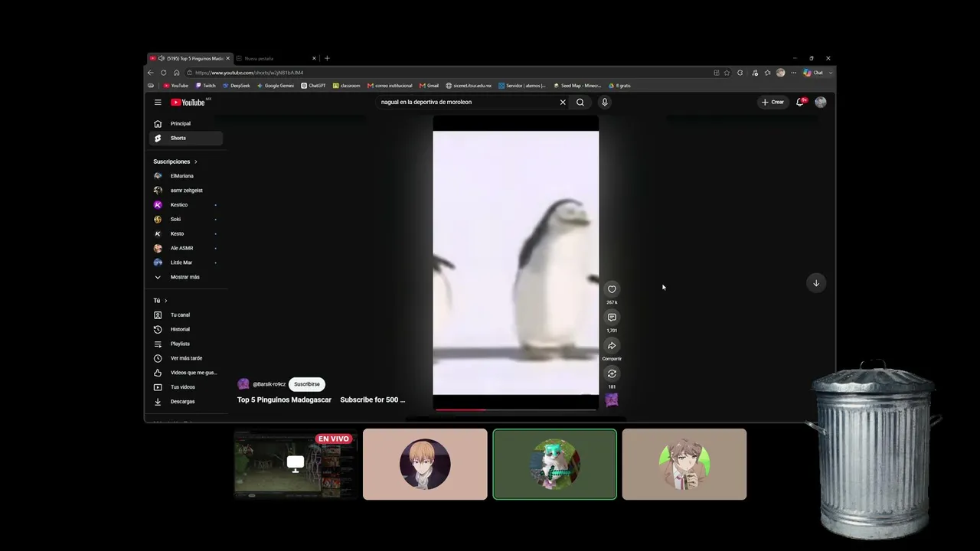
Task: Open Playlists in the sidebar
Action: click(186, 344)
